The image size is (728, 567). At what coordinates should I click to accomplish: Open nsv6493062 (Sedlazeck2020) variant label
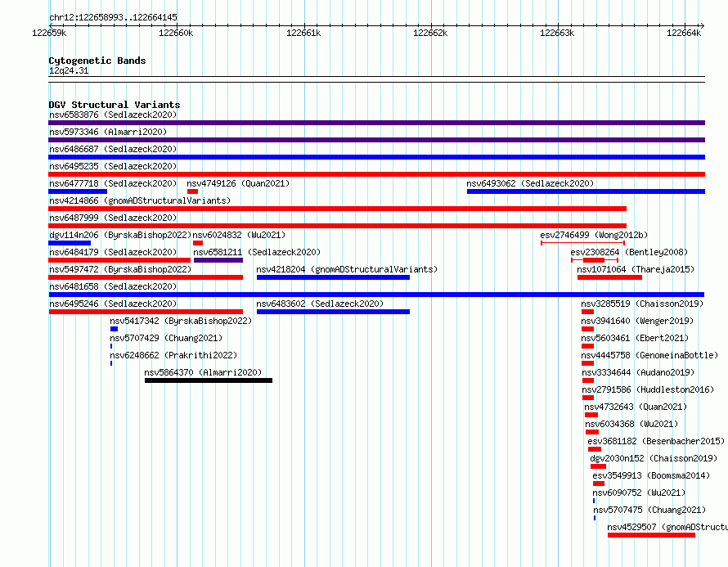coord(530,183)
